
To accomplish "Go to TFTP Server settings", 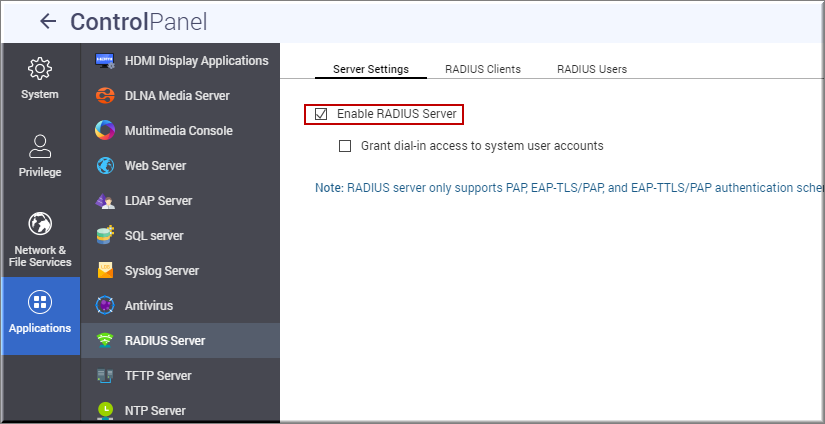I will (x=157, y=376).
